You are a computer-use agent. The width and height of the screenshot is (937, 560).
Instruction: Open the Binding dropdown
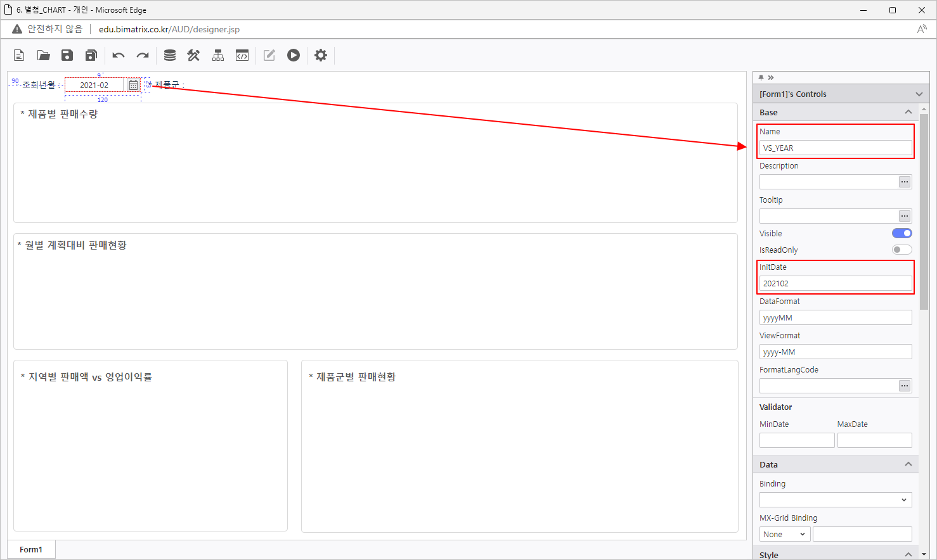[x=836, y=500]
